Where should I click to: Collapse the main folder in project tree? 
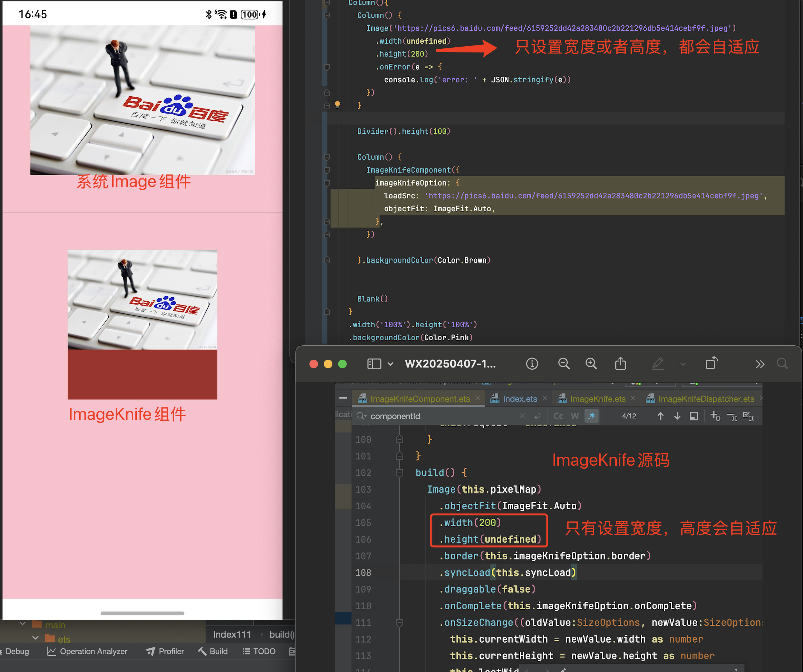pyautogui.click(x=23, y=624)
